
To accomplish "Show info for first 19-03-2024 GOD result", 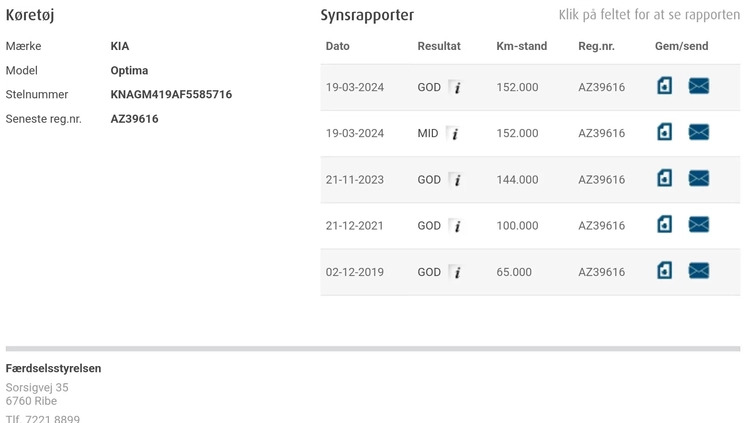I will (x=456, y=87).
